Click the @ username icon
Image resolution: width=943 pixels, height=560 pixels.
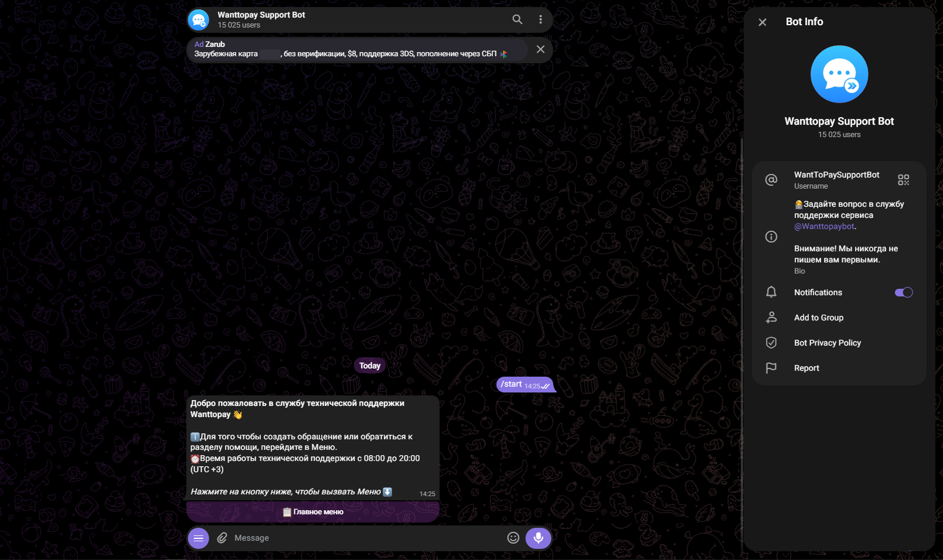point(771,180)
